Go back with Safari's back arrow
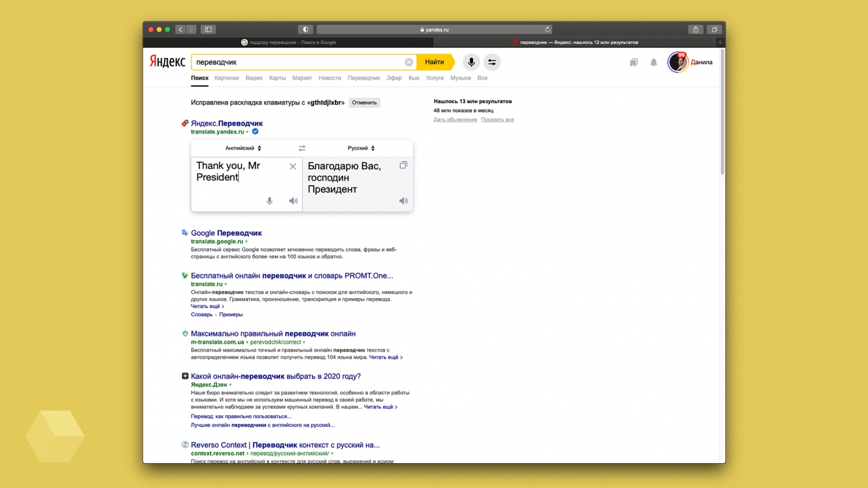 (x=181, y=29)
